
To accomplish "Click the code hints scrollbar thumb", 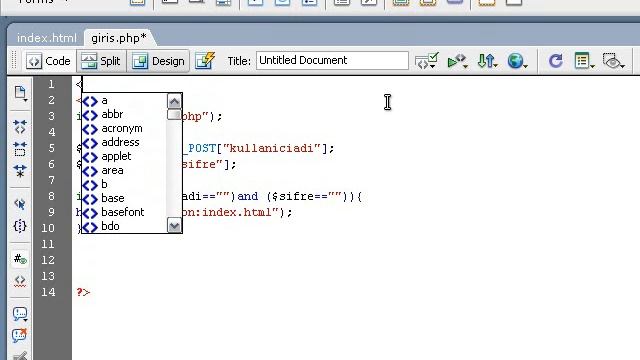I will pyautogui.click(x=174, y=115).
